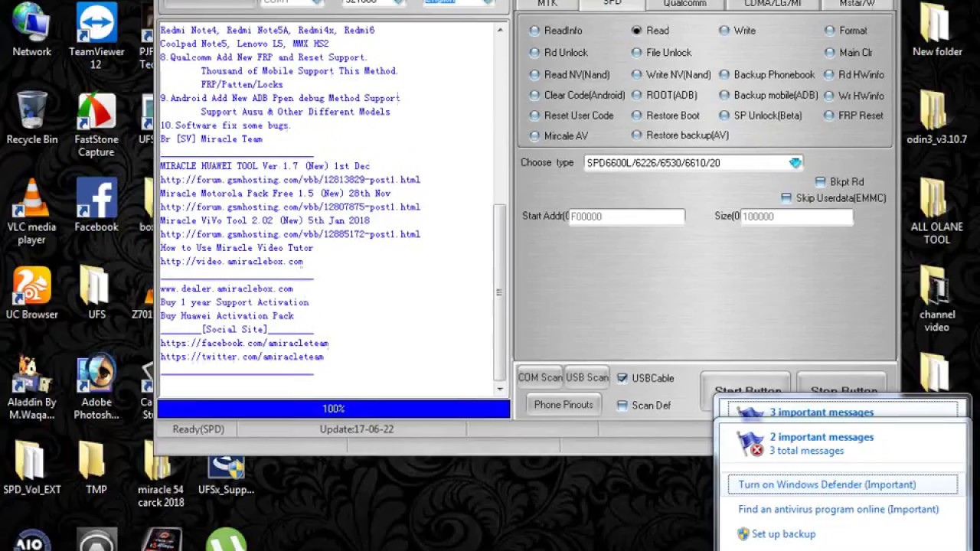Click the 100% progress bar

tap(334, 409)
